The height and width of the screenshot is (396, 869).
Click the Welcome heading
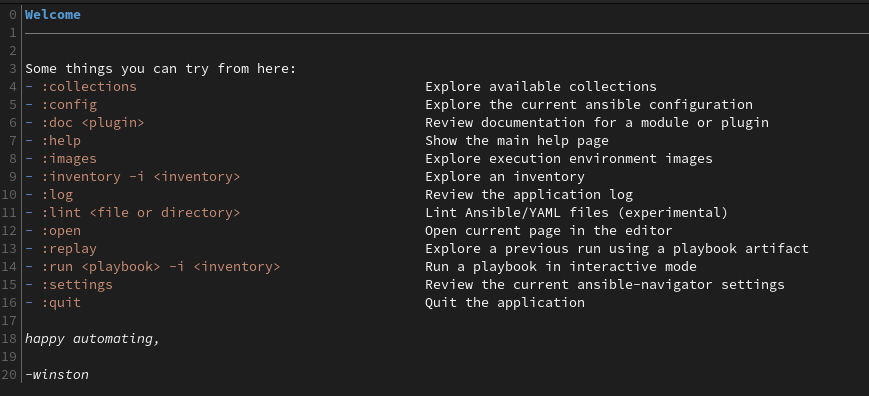click(x=53, y=15)
